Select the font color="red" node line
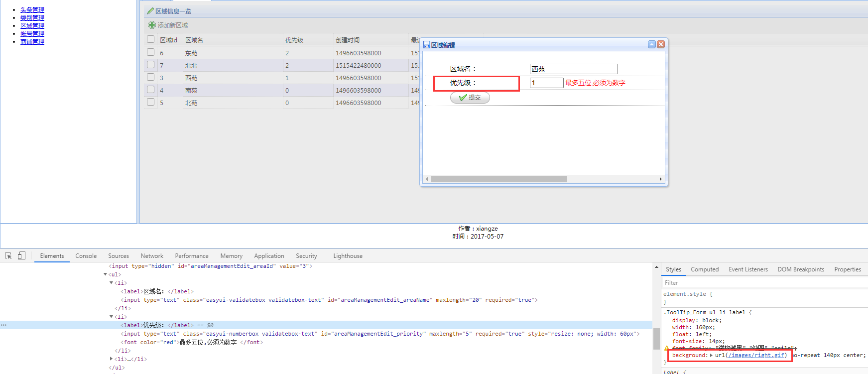 tap(192, 342)
